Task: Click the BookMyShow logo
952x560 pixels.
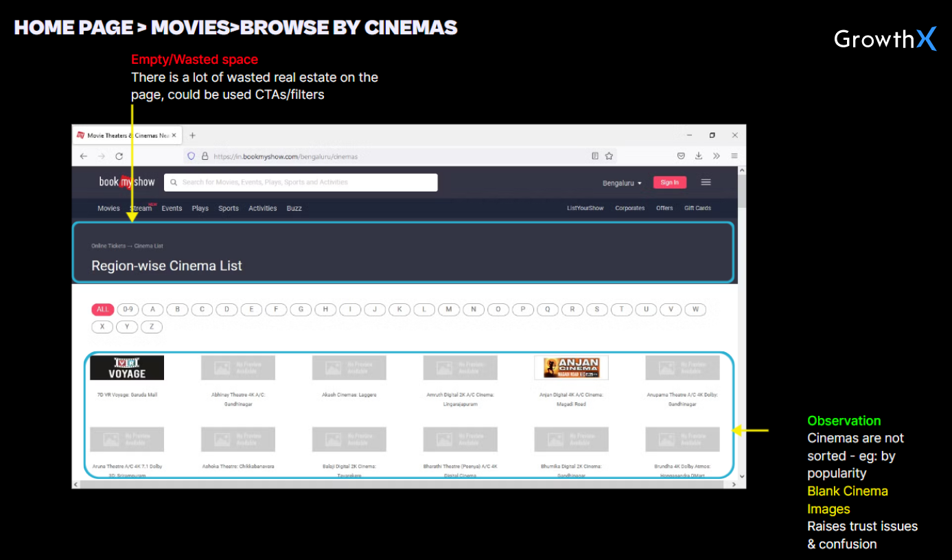Action: pos(127,182)
